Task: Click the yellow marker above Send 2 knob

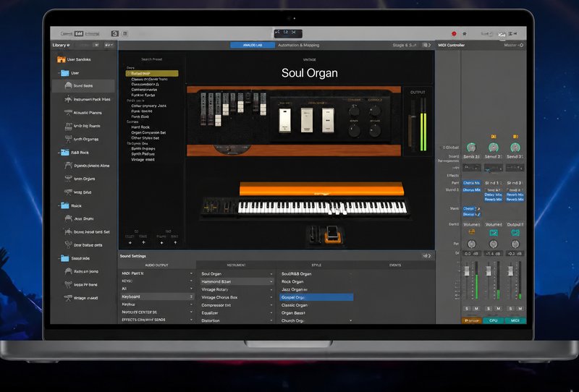Action: (494, 137)
